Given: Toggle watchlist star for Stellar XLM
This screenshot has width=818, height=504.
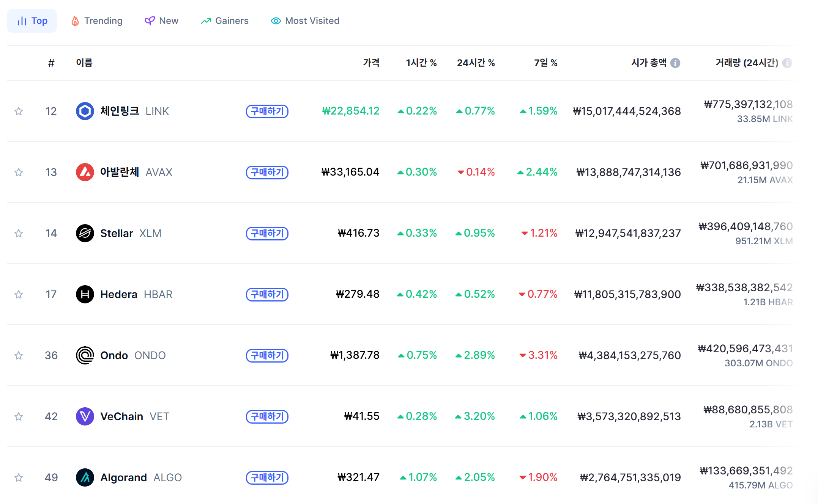Looking at the screenshot, I should (x=19, y=233).
